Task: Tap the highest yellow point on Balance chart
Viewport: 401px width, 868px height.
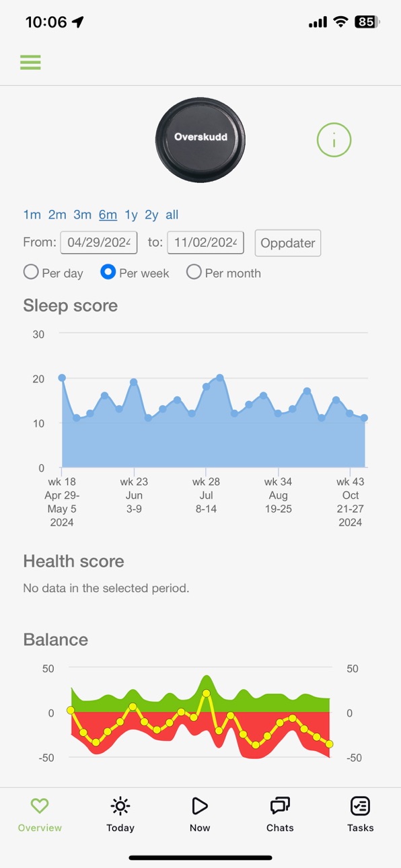Action: point(206,693)
